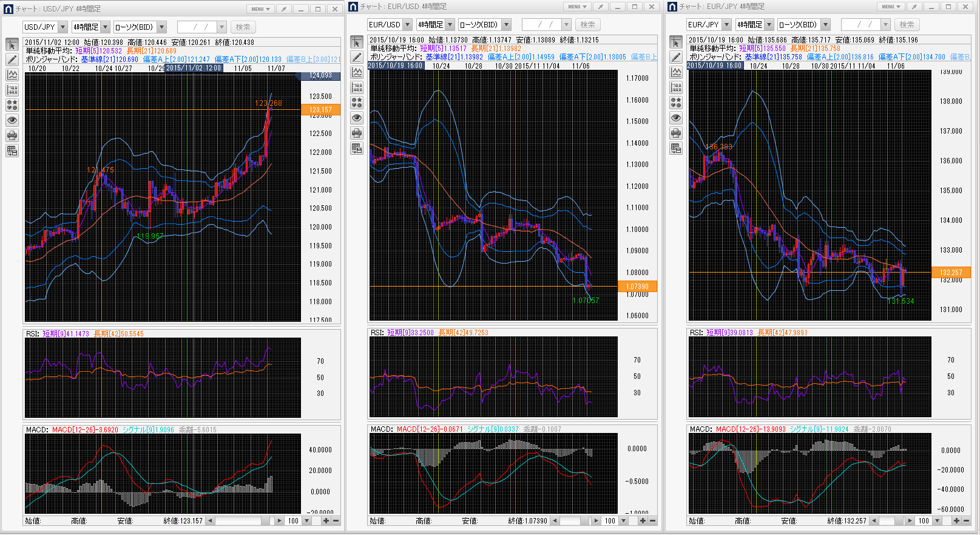Select the cursor pointer tool in USD/JPY chart
This screenshot has width=980, height=535.
point(12,45)
